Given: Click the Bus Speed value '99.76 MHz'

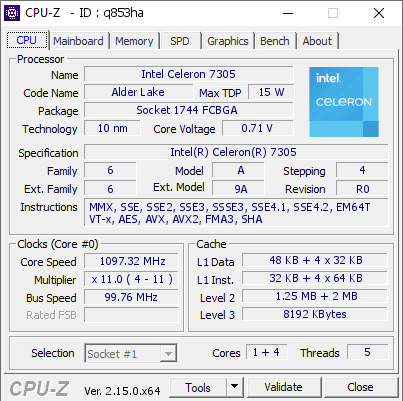Looking at the screenshot, I should 131,297.
